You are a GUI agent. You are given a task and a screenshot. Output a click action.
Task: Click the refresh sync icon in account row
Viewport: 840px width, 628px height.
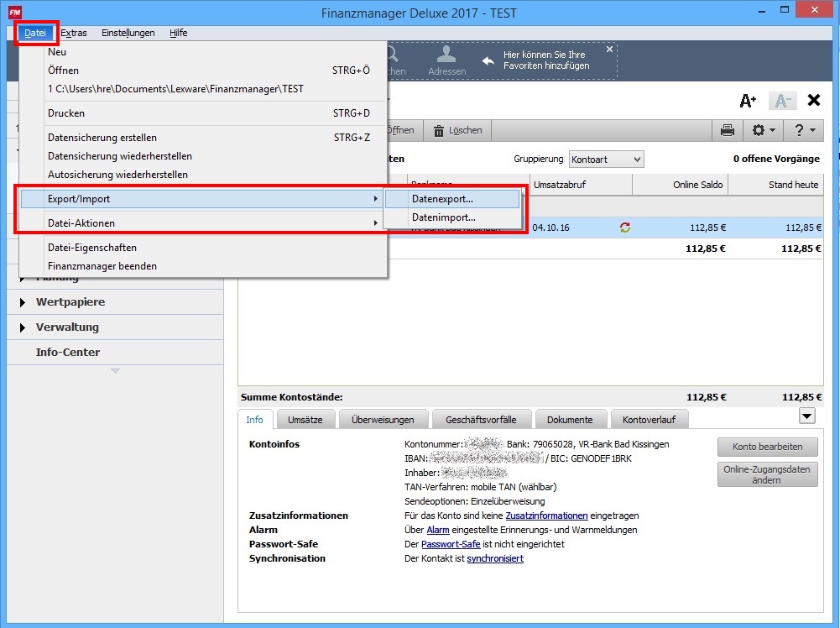[624, 228]
